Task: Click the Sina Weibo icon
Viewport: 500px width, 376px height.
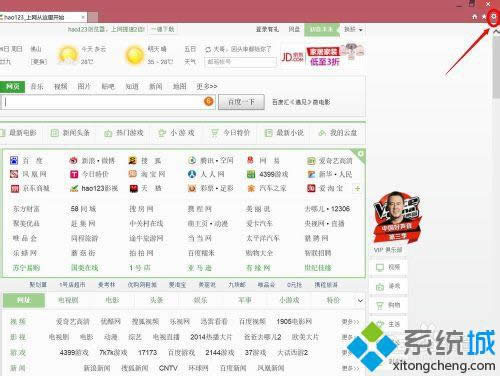Action: [x=73, y=160]
